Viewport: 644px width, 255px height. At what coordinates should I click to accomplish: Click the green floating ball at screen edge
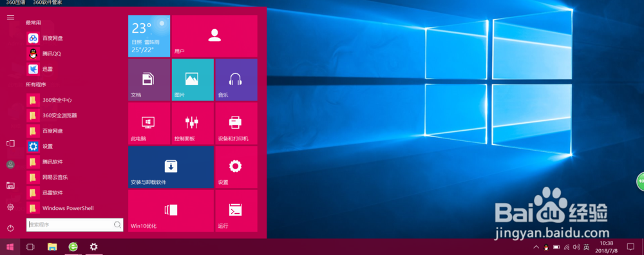tap(640, 182)
